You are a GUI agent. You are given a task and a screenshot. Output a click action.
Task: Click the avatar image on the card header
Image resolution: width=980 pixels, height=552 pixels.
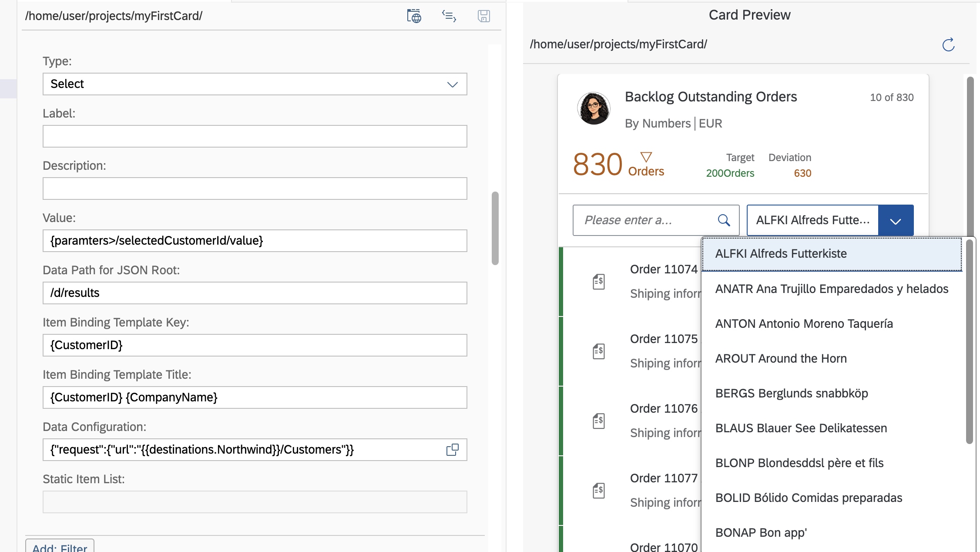click(x=594, y=108)
